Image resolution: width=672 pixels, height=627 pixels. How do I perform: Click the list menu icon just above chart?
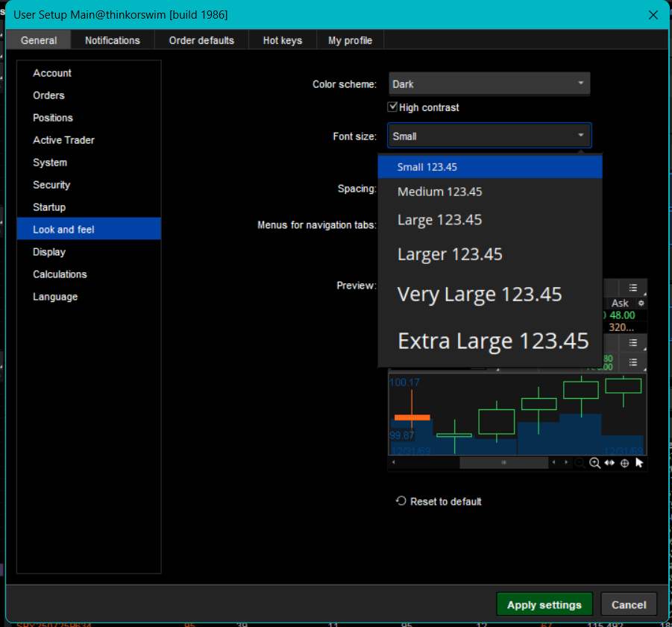coord(632,362)
